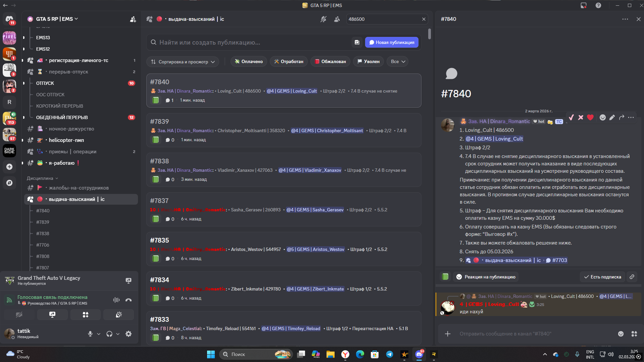Image resolution: width=644 pixels, height=362 pixels.
Task: Toggle channel notification bell
Action: pyautogui.click(x=324, y=19)
